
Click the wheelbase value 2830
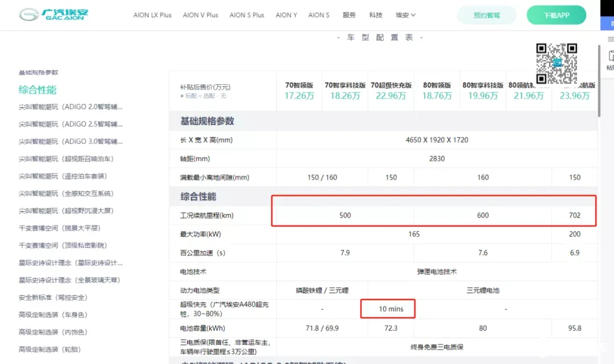pos(437,159)
